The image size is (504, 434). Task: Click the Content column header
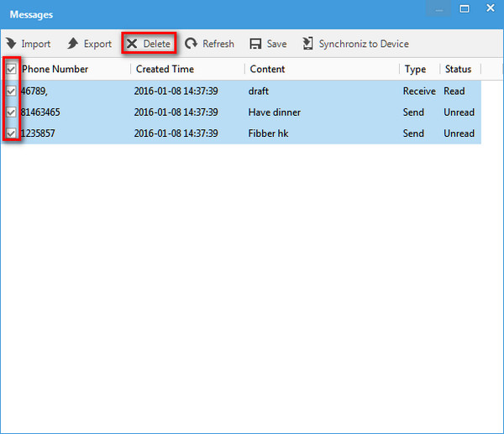point(267,69)
